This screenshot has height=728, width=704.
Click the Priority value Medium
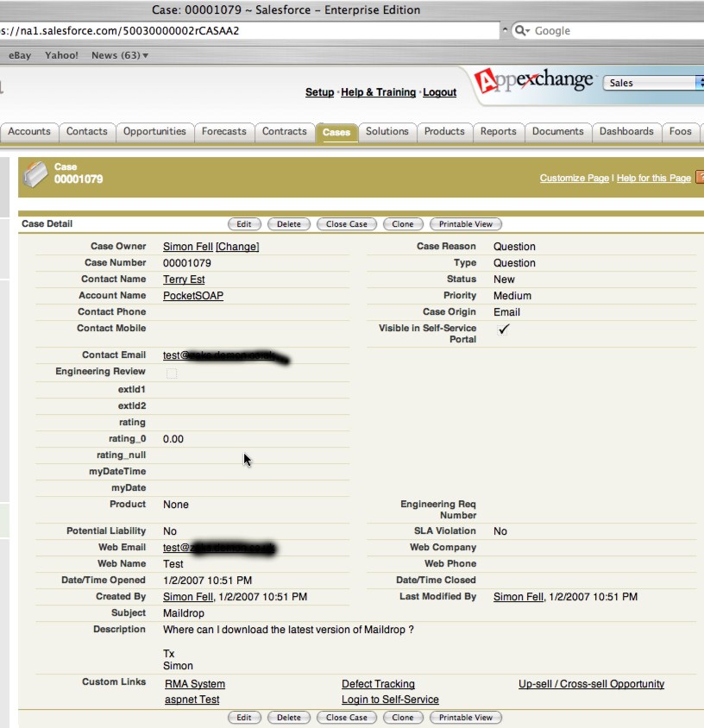tap(512, 296)
